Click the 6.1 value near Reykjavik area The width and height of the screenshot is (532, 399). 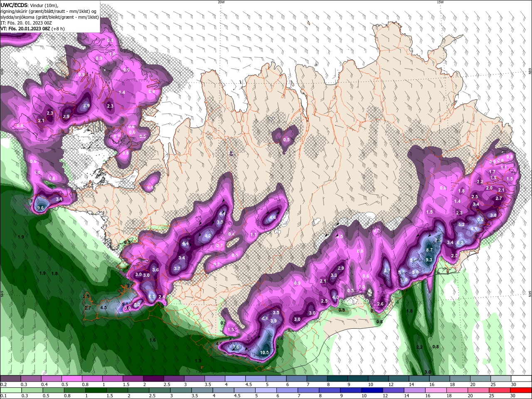pos(152,297)
